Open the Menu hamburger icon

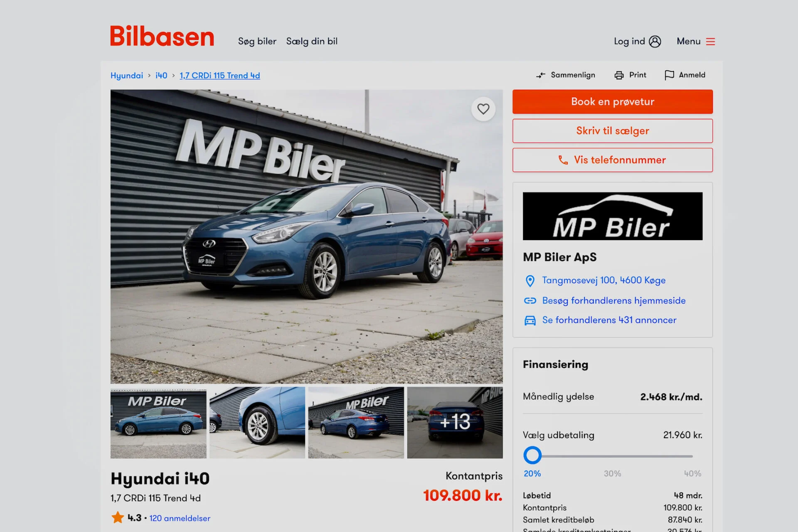pyautogui.click(x=710, y=42)
